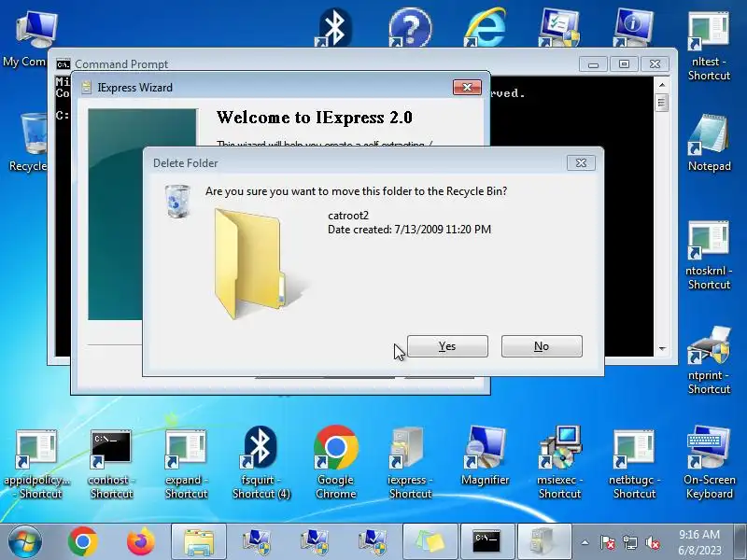Launch Firefox from the taskbar
The width and height of the screenshot is (747, 560).
pyautogui.click(x=141, y=542)
